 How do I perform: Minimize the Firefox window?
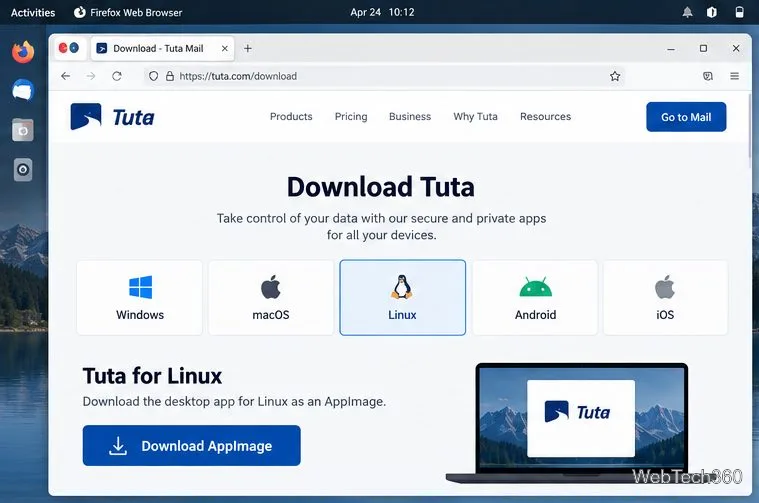(x=671, y=48)
